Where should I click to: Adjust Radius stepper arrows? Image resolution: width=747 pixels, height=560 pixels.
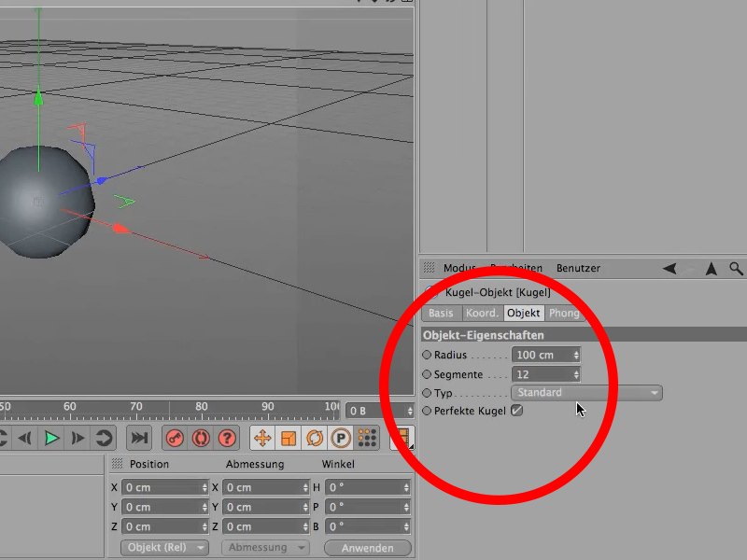pos(576,355)
